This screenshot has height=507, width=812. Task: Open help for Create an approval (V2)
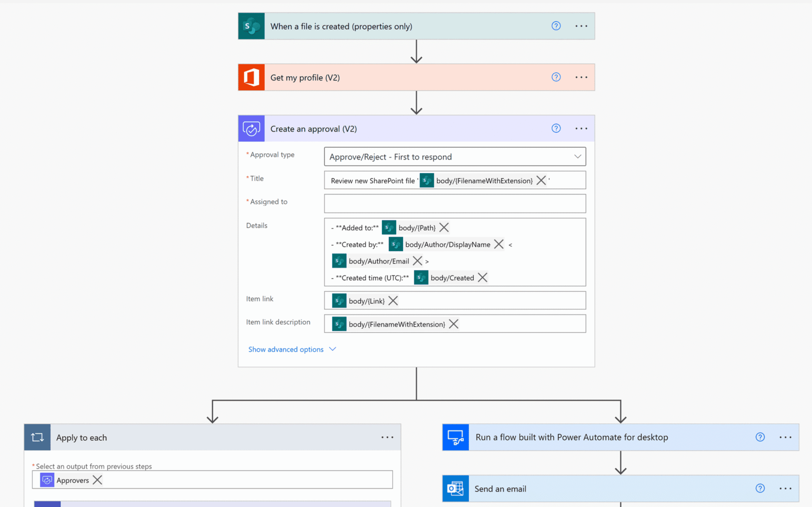click(x=556, y=128)
